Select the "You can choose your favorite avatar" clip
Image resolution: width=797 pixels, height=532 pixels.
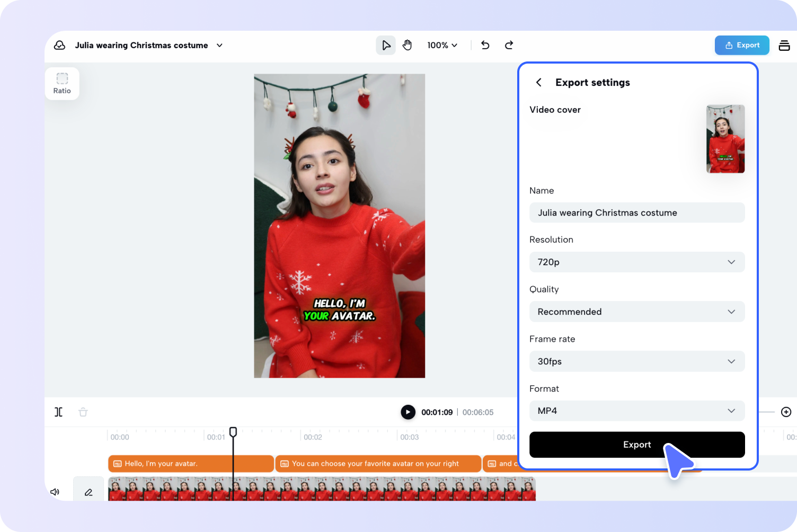[x=378, y=464]
